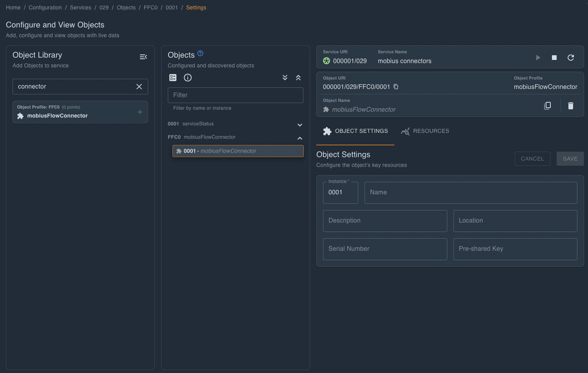The width and height of the screenshot is (588, 373).
Task: Collapse the FFC0 mobiusFlowConnector group
Action: click(300, 138)
